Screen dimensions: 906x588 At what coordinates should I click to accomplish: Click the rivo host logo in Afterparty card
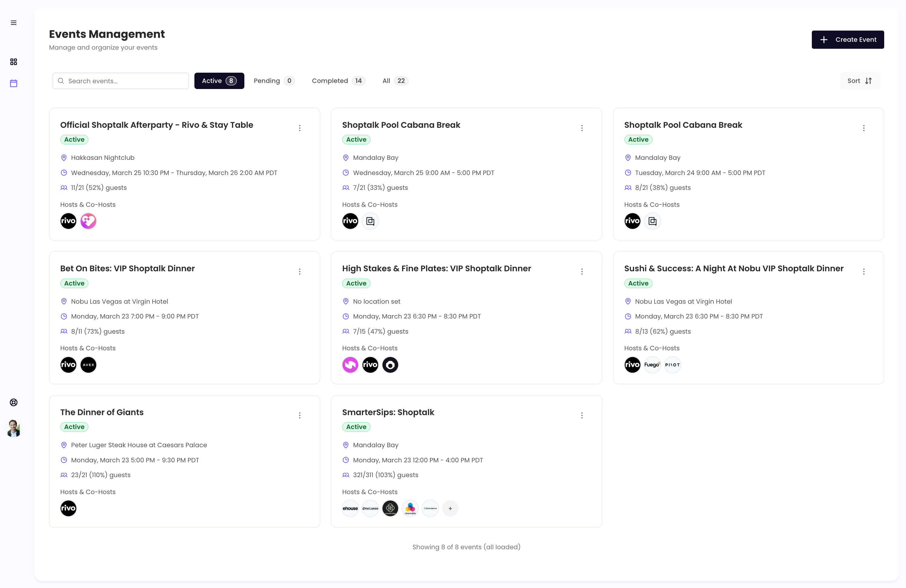(68, 221)
